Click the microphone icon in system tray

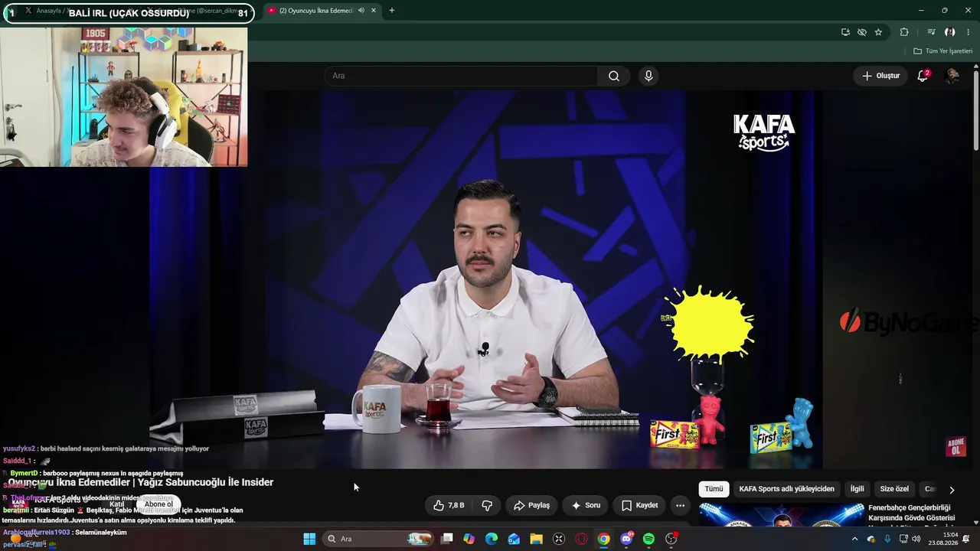(887, 539)
